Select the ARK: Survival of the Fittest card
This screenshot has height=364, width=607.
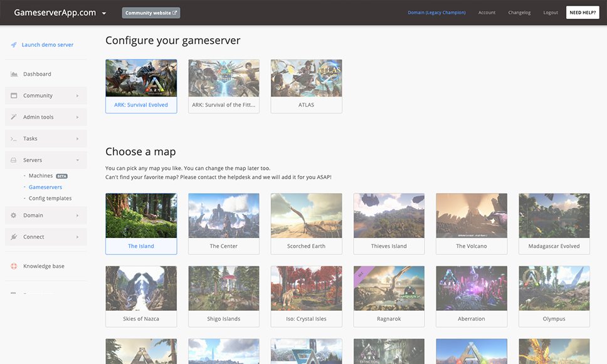224,86
